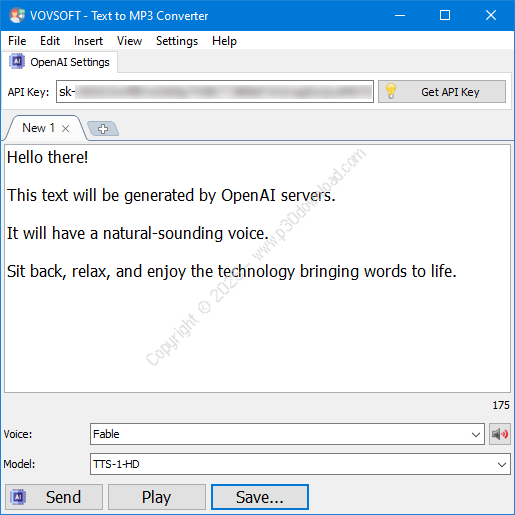Expand the Model dropdown arrow
Image resolution: width=515 pixels, height=515 pixels.
click(x=502, y=464)
